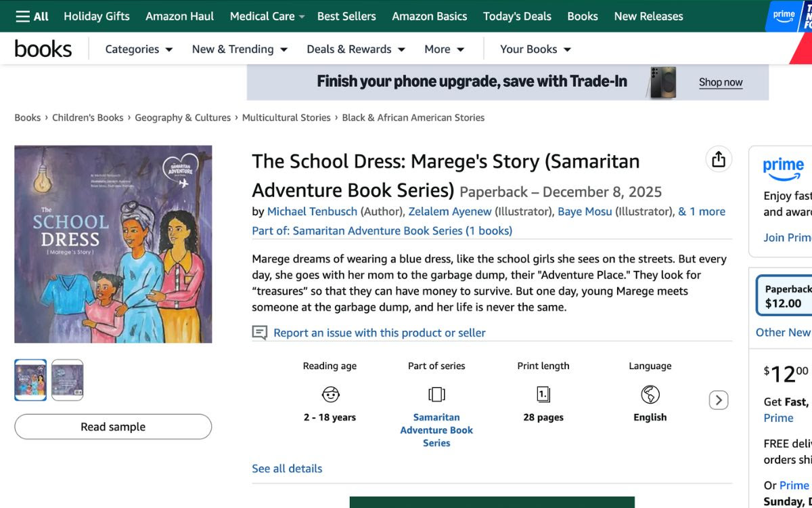Click the Print length page icon

point(543,394)
